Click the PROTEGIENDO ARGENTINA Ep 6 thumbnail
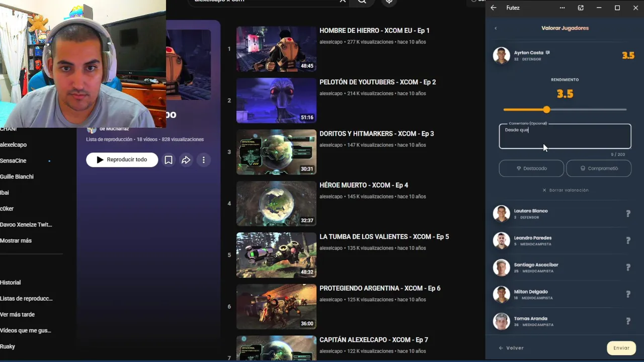The width and height of the screenshot is (644, 362). click(x=276, y=307)
